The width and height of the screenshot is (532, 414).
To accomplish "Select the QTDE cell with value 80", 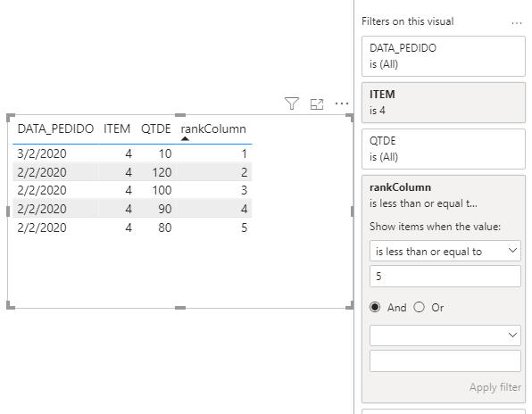I will [165, 228].
